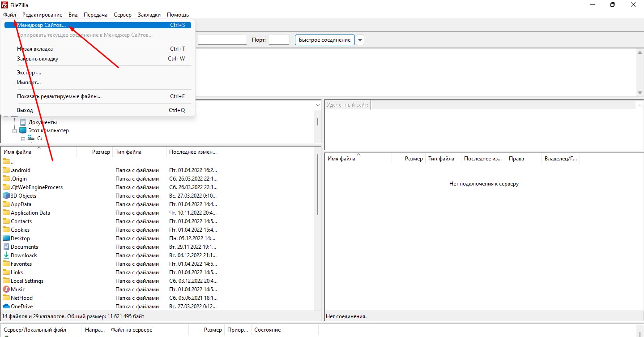Select the Local Settings folder icon
The width and height of the screenshot is (644, 337).
(x=6, y=281)
